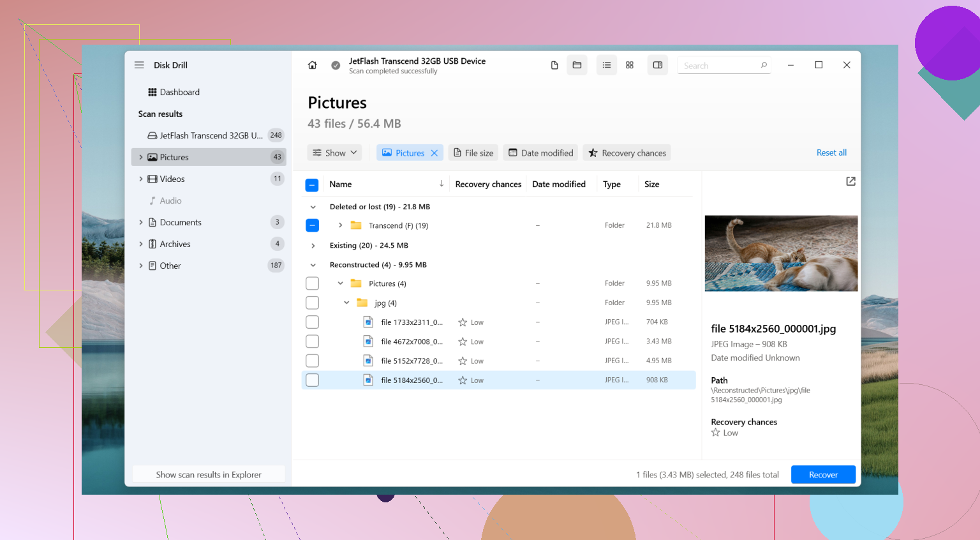The height and width of the screenshot is (540, 980).
Task: Toggle the preview panel icon
Action: [x=658, y=65]
